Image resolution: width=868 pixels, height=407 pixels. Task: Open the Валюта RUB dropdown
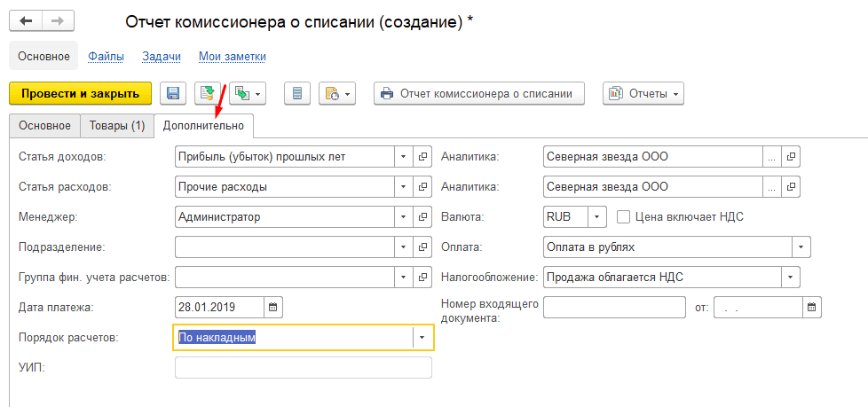point(597,216)
